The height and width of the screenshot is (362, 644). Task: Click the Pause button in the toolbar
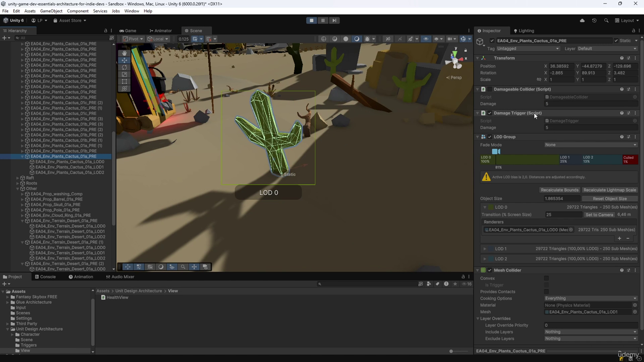323,21
